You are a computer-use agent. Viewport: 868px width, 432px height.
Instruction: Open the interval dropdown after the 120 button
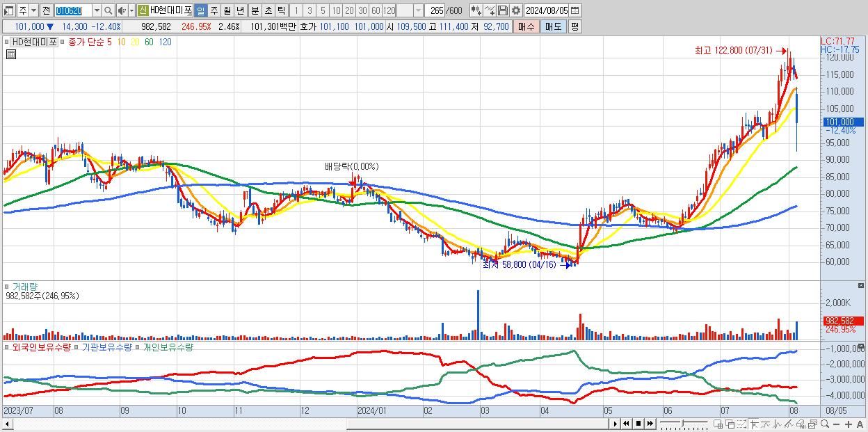click(418, 10)
